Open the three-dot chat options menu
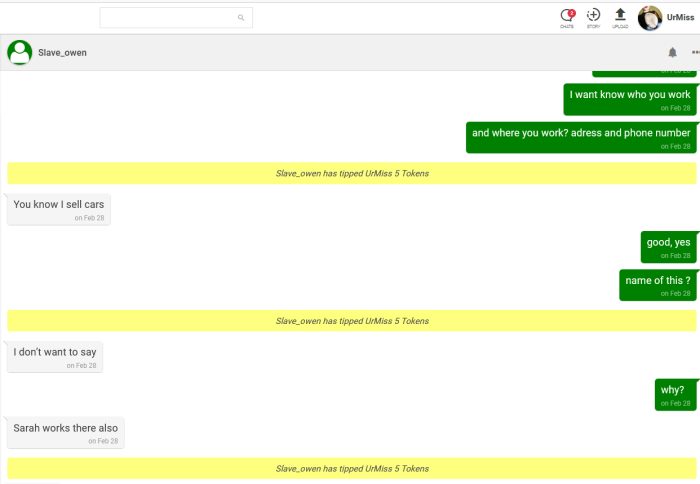The width and height of the screenshot is (700, 484). 695,52
